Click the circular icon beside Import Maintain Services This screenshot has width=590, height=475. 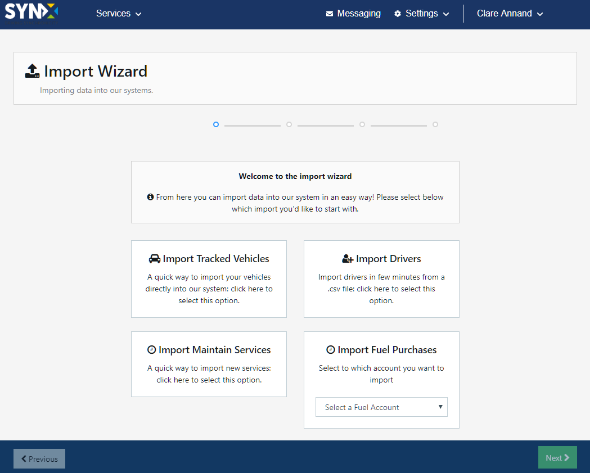[151, 350]
